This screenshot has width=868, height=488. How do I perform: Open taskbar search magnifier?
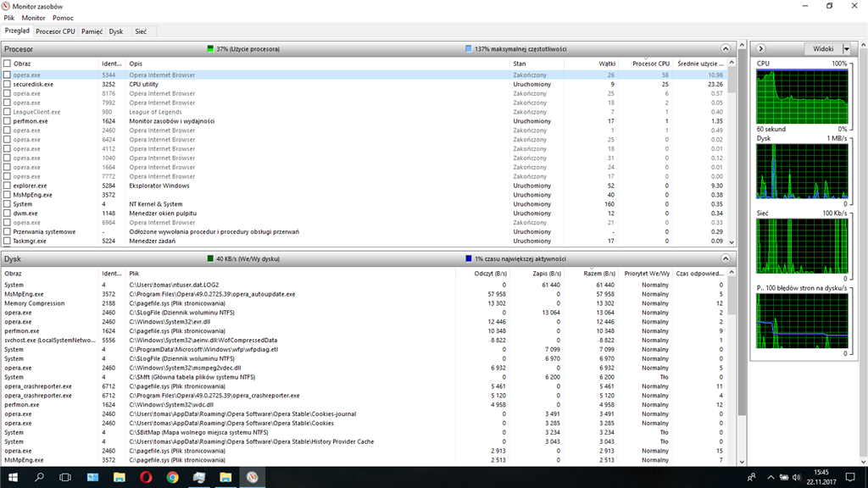pyautogui.click(x=39, y=477)
